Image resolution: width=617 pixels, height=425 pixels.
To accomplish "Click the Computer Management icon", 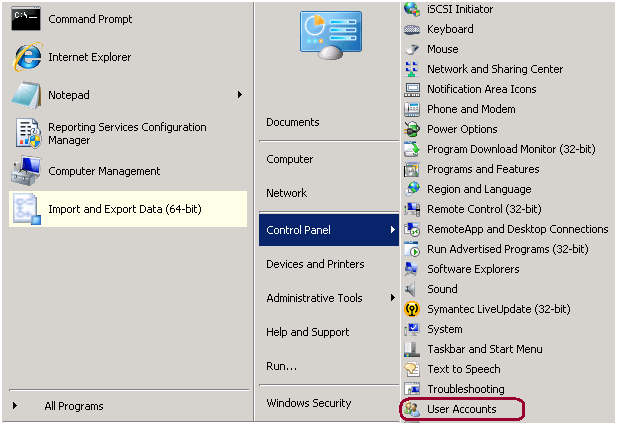I will coord(26,171).
